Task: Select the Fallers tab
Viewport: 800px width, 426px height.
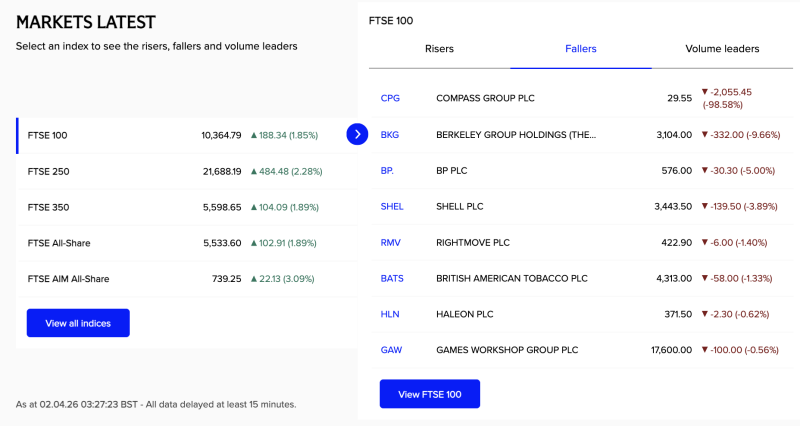Action: [x=581, y=49]
